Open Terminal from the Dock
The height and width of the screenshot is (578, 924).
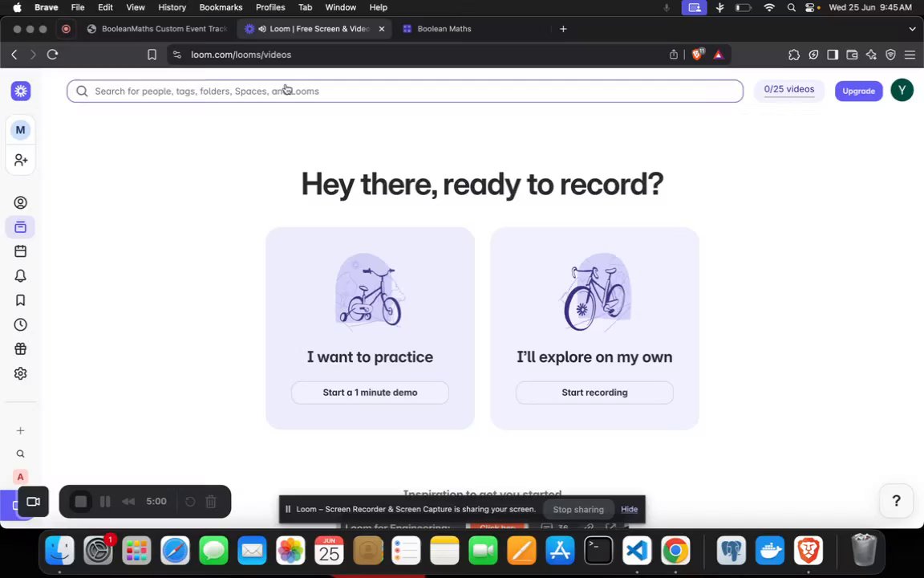[x=598, y=551]
